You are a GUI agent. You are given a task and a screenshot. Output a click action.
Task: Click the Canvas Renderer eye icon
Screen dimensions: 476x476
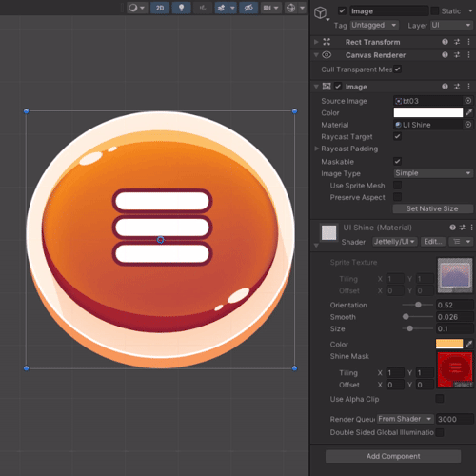click(x=327, y=55)
